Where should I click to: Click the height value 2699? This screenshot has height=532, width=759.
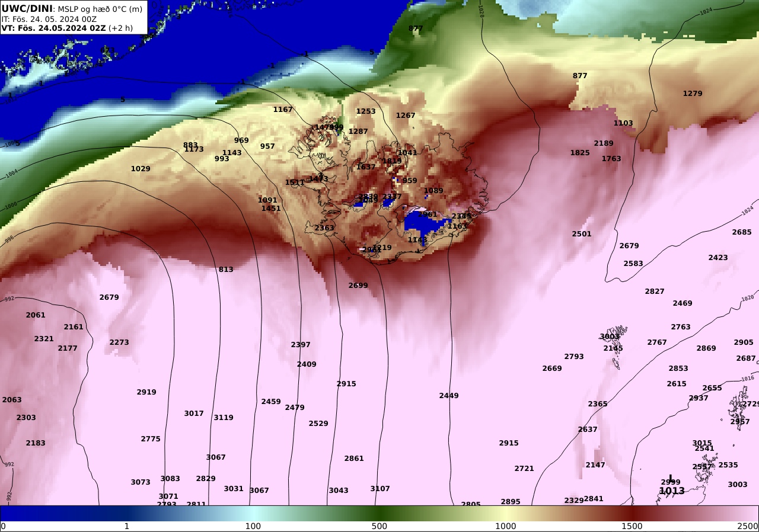click(x=358, y=286)
